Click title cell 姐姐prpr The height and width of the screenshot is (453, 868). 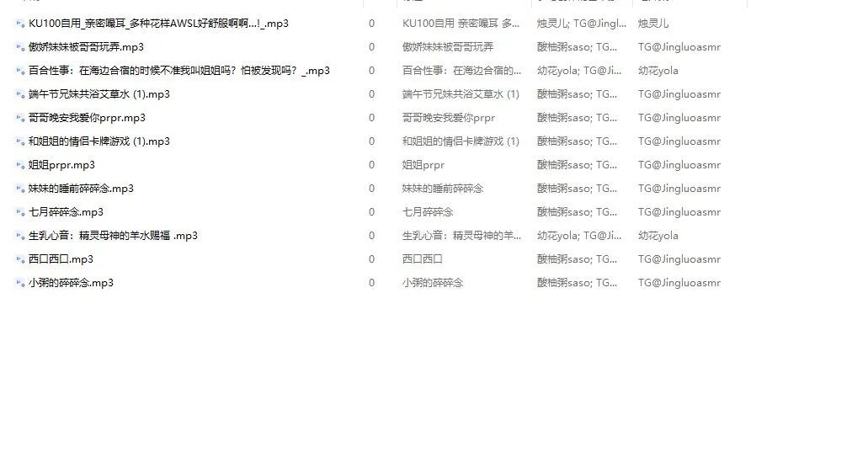[423, 164]
